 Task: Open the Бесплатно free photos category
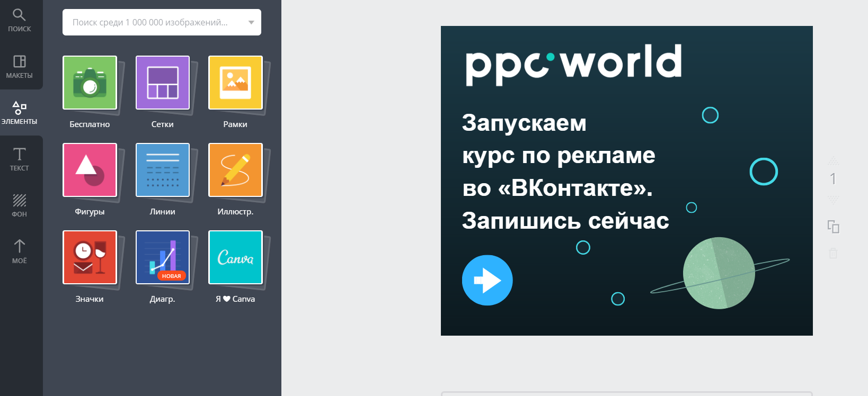pyautogui.click(x=90, y=83)
